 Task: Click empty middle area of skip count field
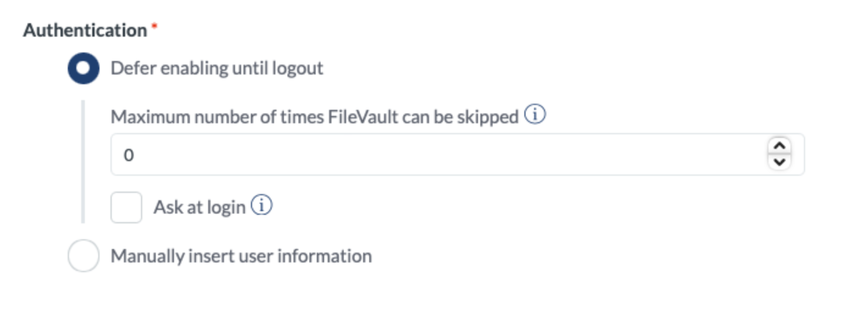point(439,155)
